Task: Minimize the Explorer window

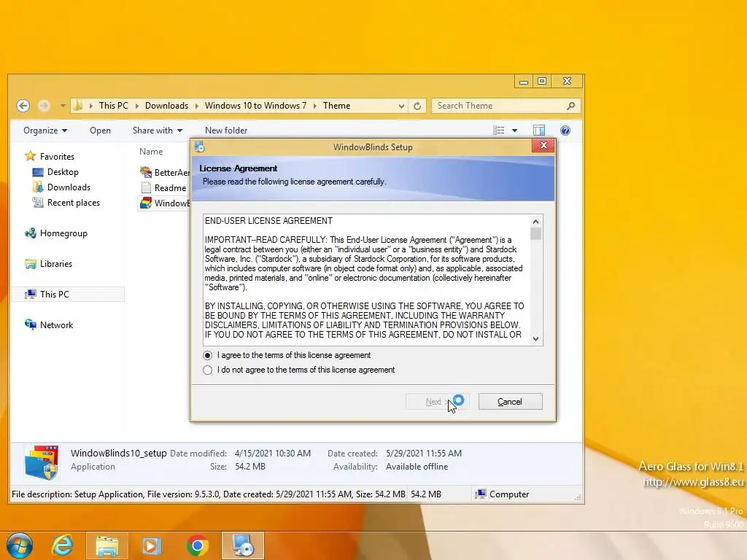Action: pos(524,82)
